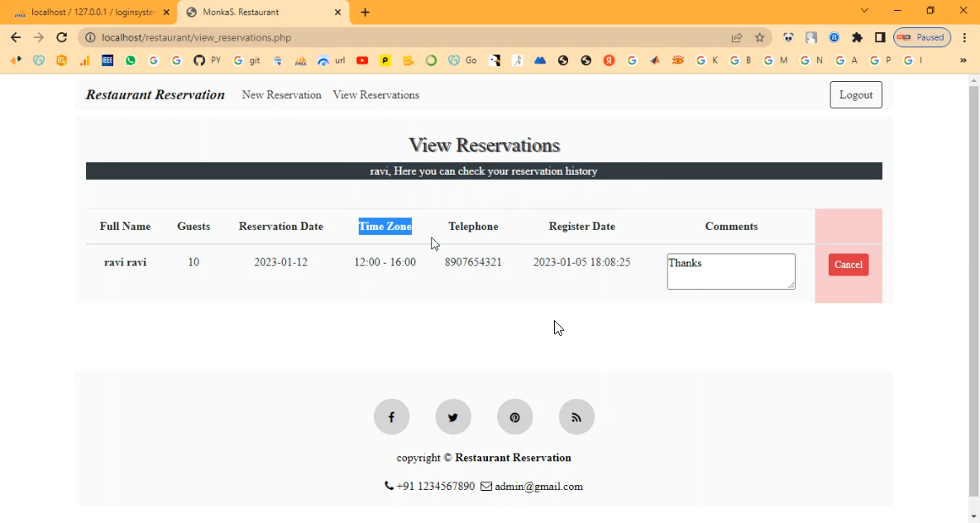Viewport: 980px width, 523px height.
Task: Cancel the ravi ravi reservation
Action: tap(848, 265)
